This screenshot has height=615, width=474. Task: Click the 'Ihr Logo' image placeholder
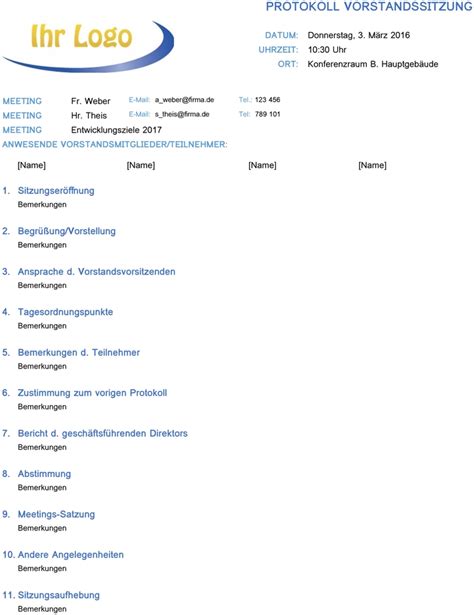89,46
